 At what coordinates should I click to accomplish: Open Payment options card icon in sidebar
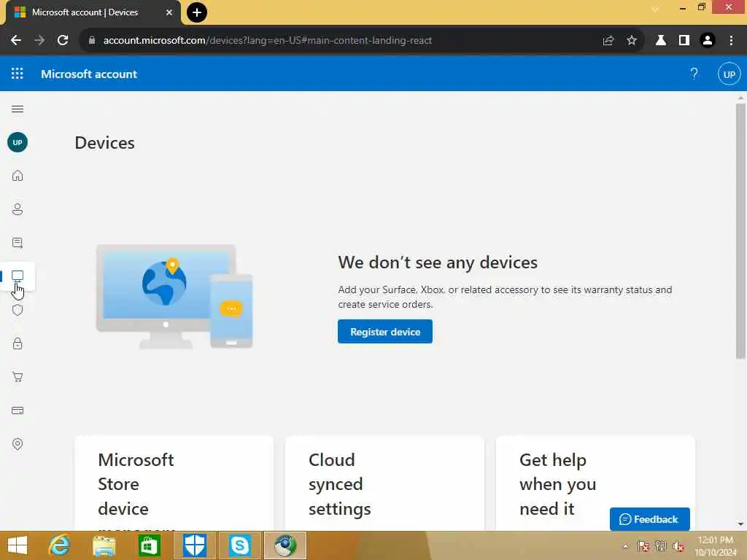pyautogui.click(x=18, y=411)
